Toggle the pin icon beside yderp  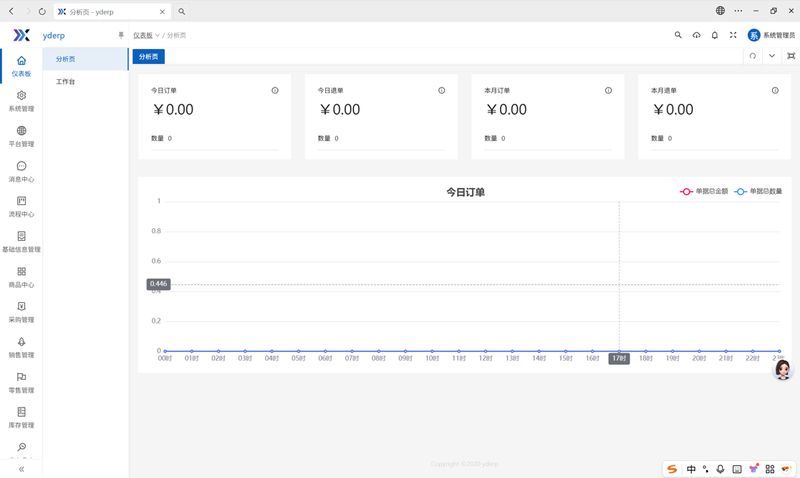point(121,35)
